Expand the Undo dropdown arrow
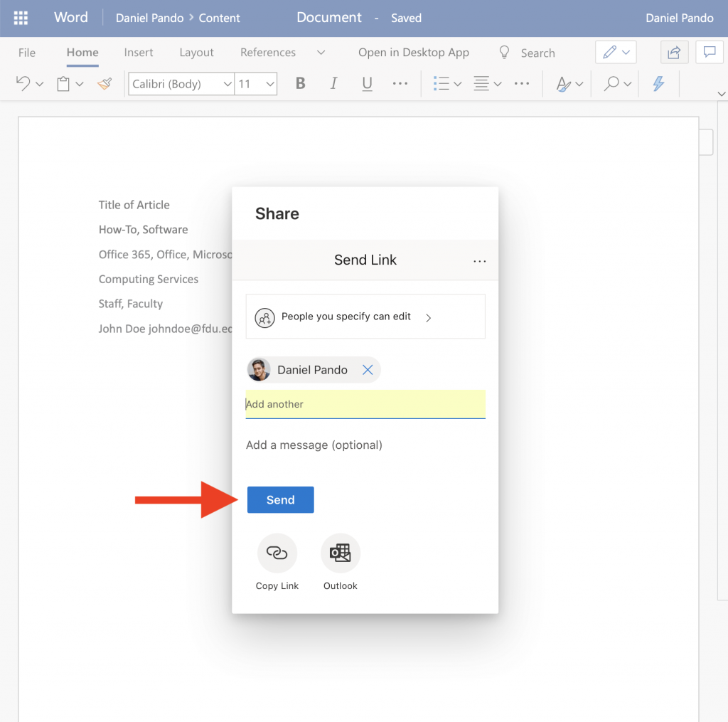The height and width of the screenshot is (722, 728). click(40, 84)
